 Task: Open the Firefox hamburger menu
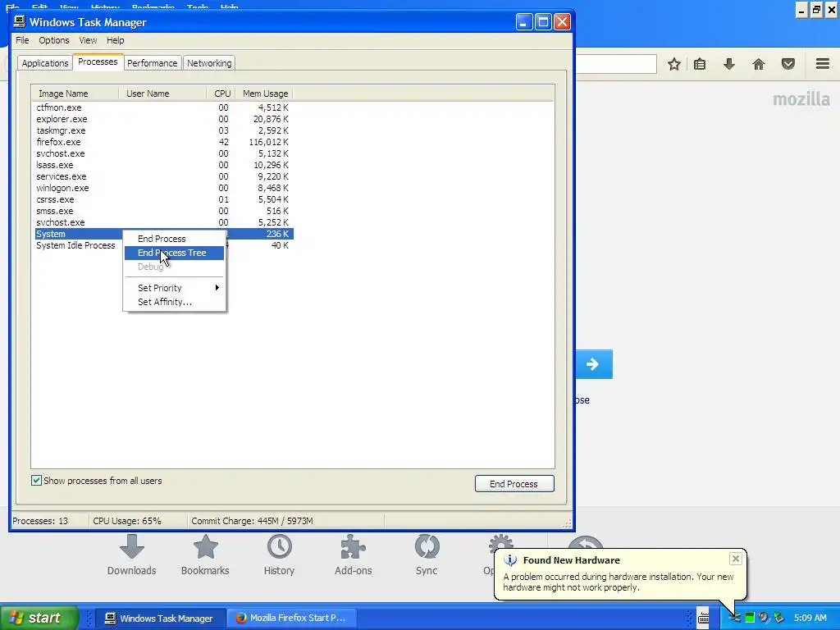tap(823, 64)
